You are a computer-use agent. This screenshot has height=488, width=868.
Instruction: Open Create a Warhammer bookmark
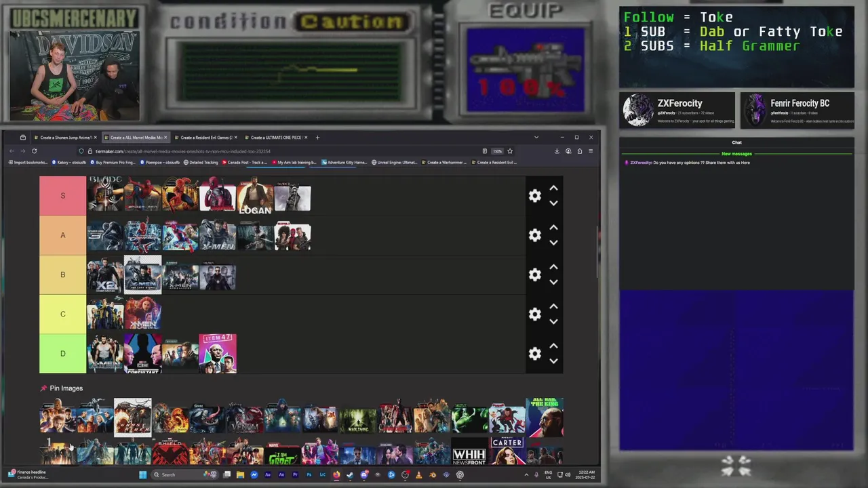[443, 163]
